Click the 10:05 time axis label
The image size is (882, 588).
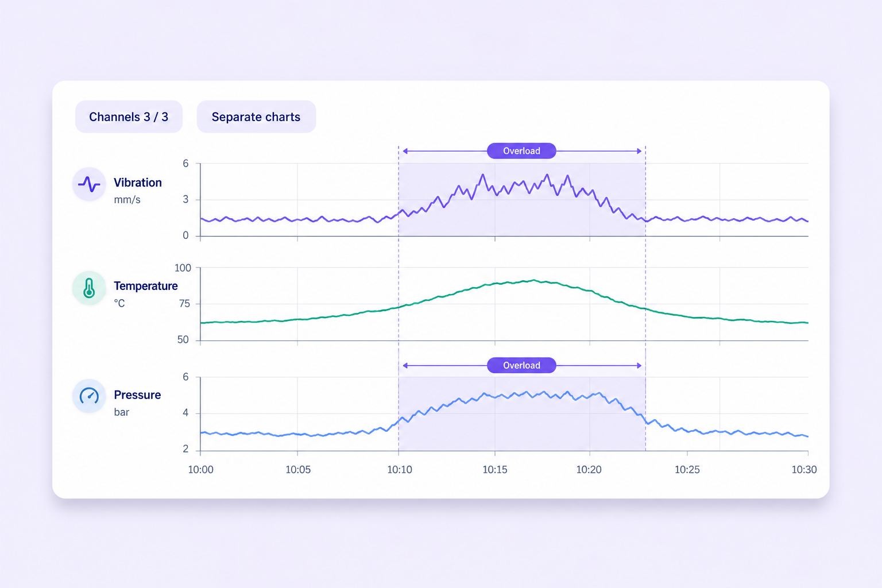(x=298, y=470)
